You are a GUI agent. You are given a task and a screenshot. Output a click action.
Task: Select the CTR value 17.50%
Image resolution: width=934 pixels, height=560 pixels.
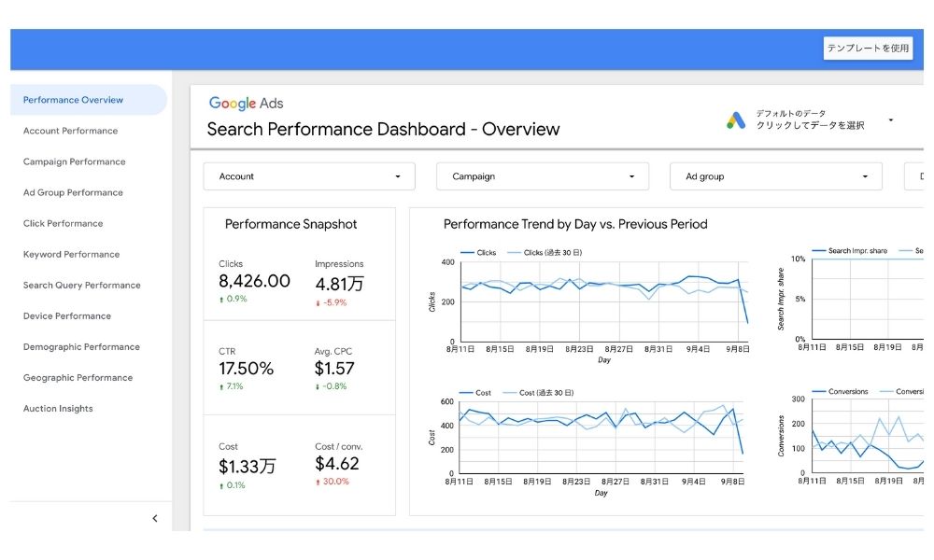tap(246, 369)
